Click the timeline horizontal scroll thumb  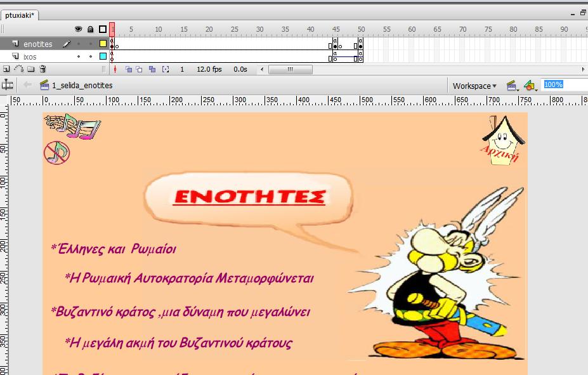point(291,69)
